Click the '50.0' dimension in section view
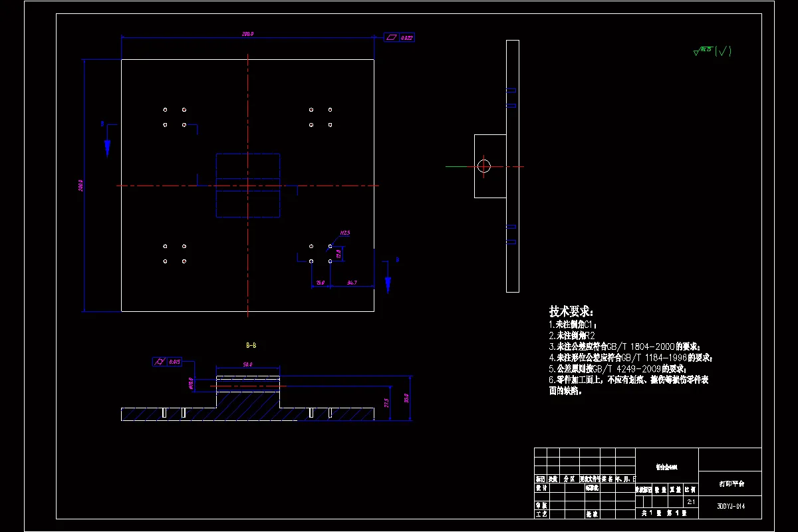The height and width of the screenshot is (532, 798). (x=247, y=364)
